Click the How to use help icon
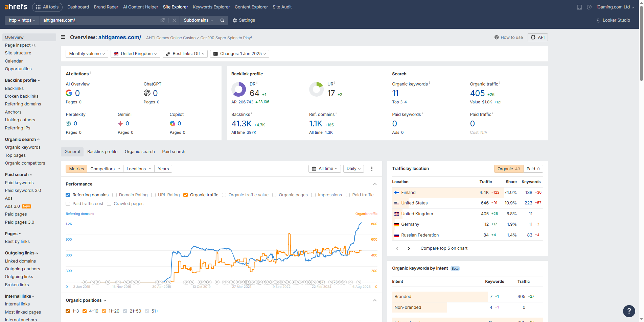644x322 pixels. 497,38
